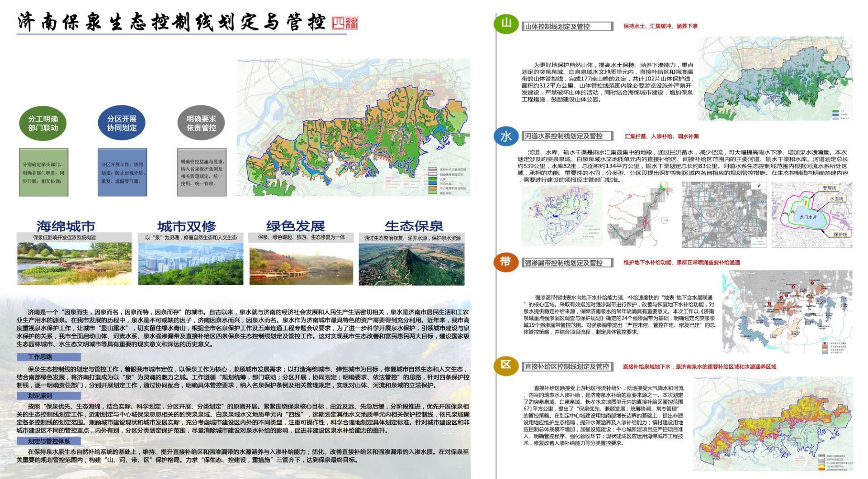
Task: Click red text 保持水土、汇集缓冲、涵养下渗
Action: pyautogui.click(x=660, y=26)
